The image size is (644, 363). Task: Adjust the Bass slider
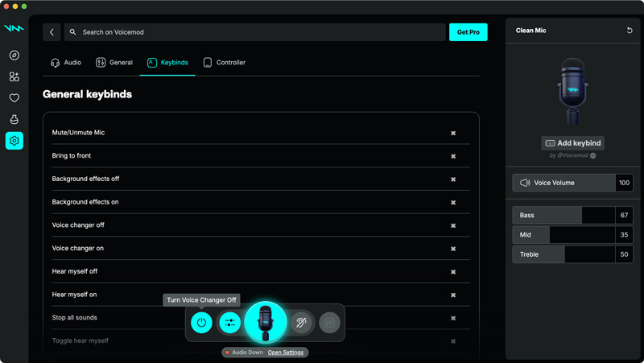563,216
